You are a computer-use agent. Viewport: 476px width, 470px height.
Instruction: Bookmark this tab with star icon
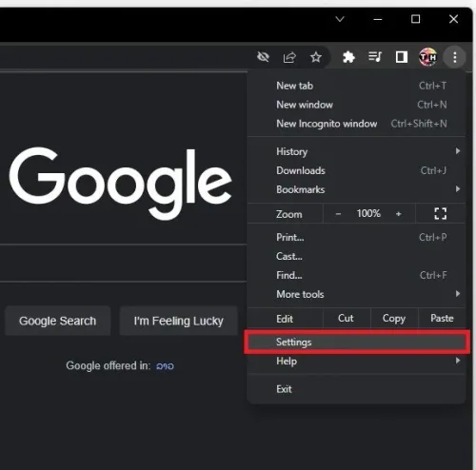click(x=316, y=57)
